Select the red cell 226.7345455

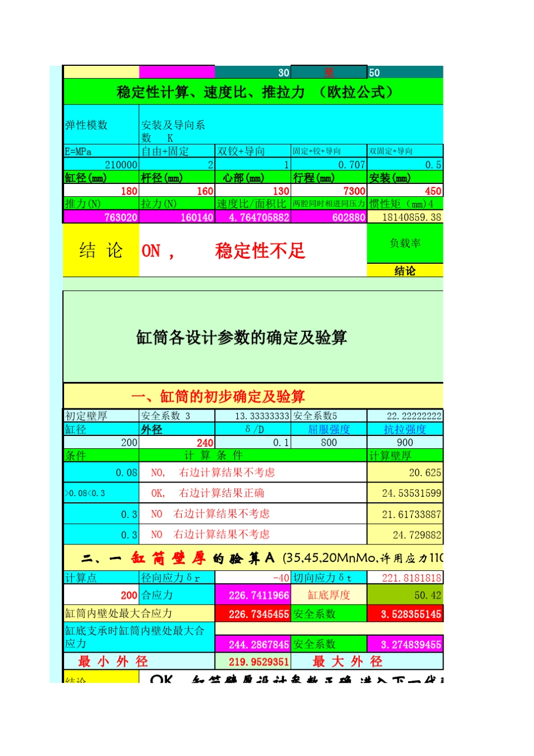click(x=253, y=614)
